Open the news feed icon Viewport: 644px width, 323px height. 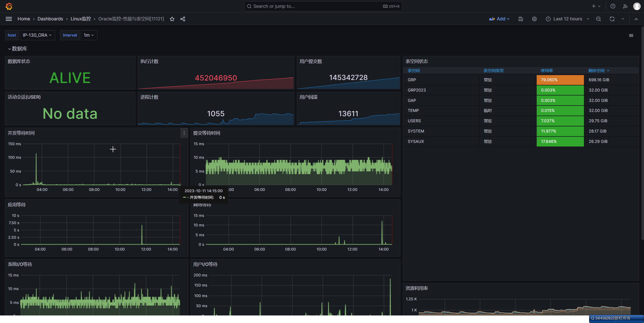click(x=625, y=6)
